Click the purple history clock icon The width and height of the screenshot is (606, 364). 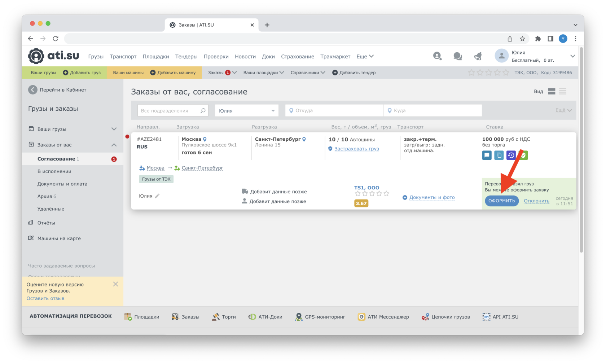[x=511, y=155]
